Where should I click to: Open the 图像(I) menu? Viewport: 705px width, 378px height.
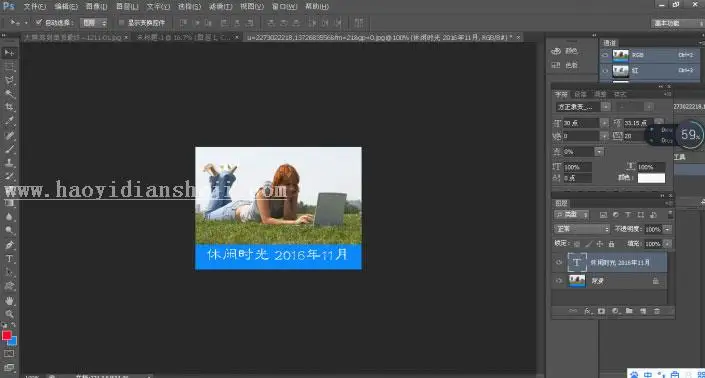[x=96, y=7]
